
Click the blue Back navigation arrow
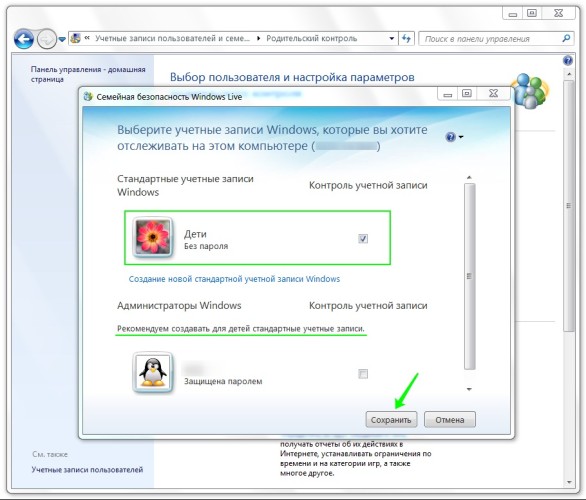24,39
